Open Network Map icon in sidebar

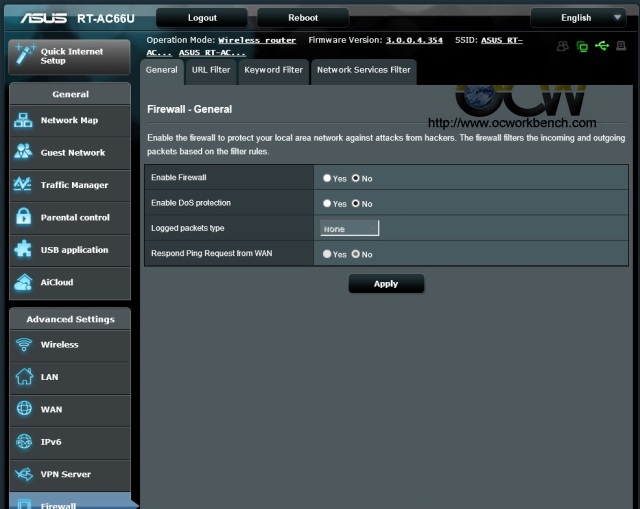pos(23,120)
